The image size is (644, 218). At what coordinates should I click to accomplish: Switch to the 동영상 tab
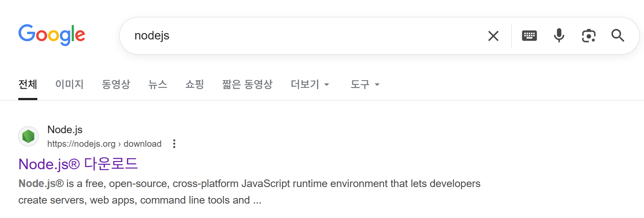(116, 84)
